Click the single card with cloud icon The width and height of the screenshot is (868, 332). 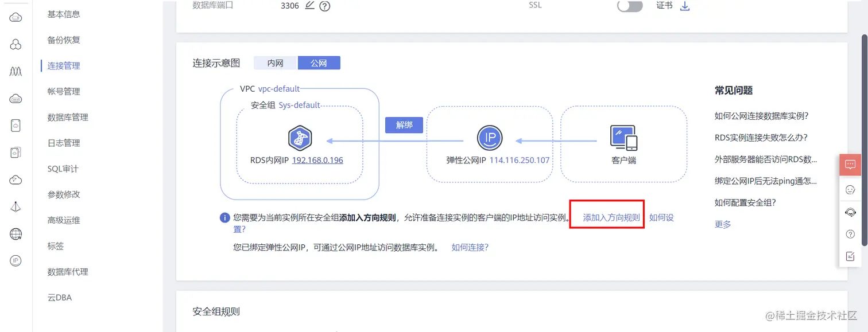pyautogui.click(x=16, y=126)
